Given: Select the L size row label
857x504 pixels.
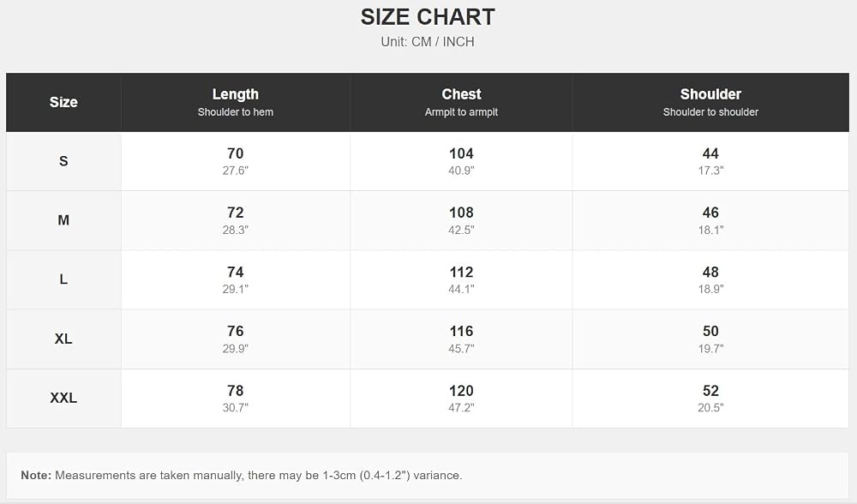Looking at the screenshot, I should coord(63,279).
